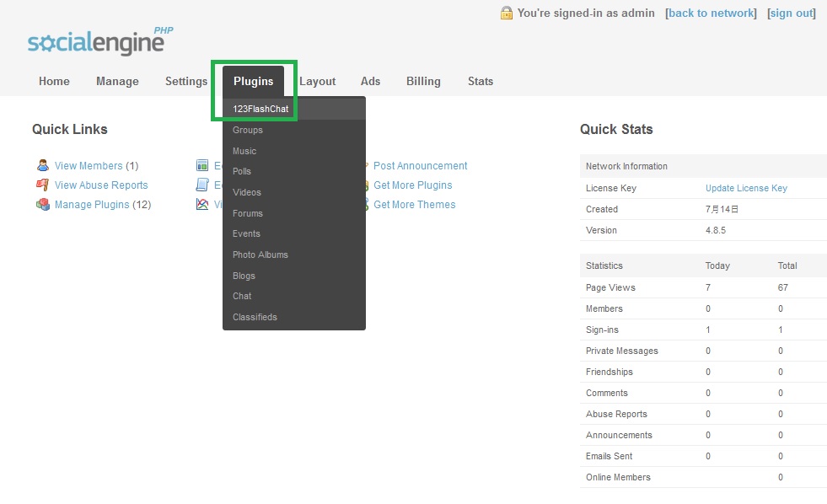Open Groups from the Plugins dropdown

pyautogui.click(x=247, y=130)
